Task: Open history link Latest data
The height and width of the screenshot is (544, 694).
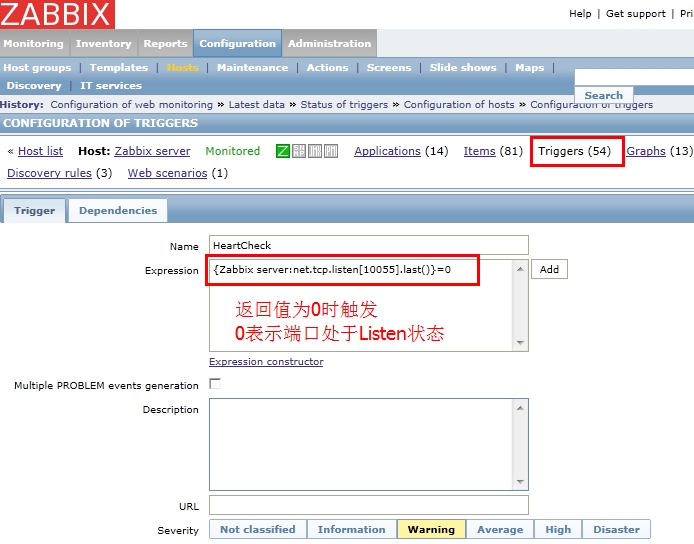Action: (256, 105)
